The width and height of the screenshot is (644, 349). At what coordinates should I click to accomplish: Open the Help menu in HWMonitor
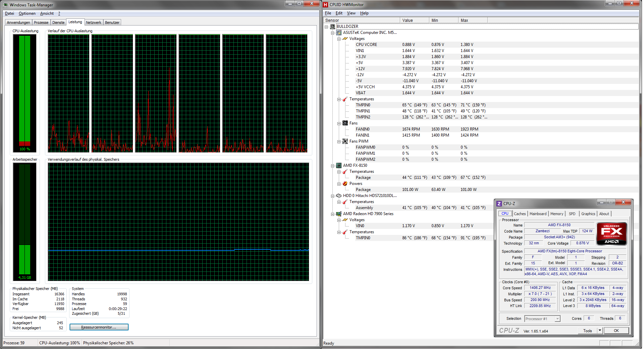[x=364, y=13]
